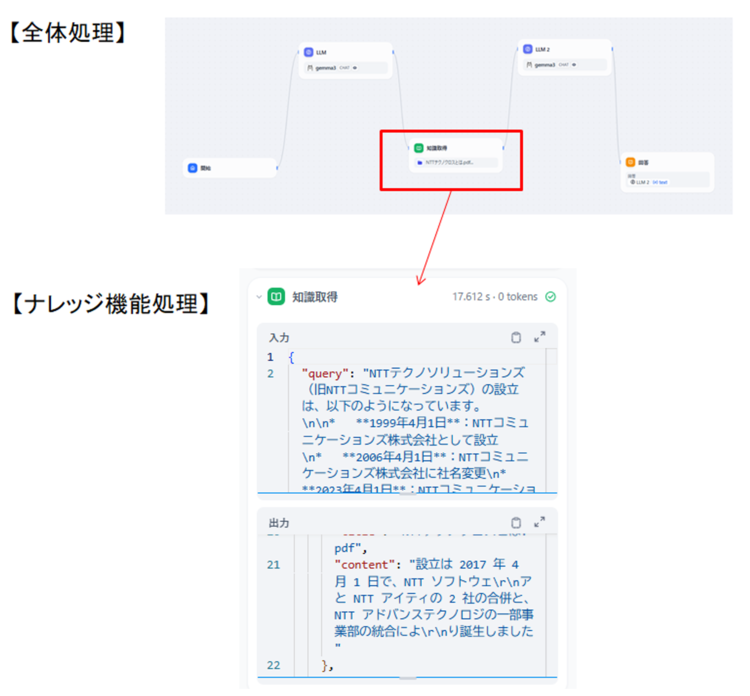
Task: Click the NTTテクノクロスとは.pdf knowledge entry
Action: pos(456,163)
